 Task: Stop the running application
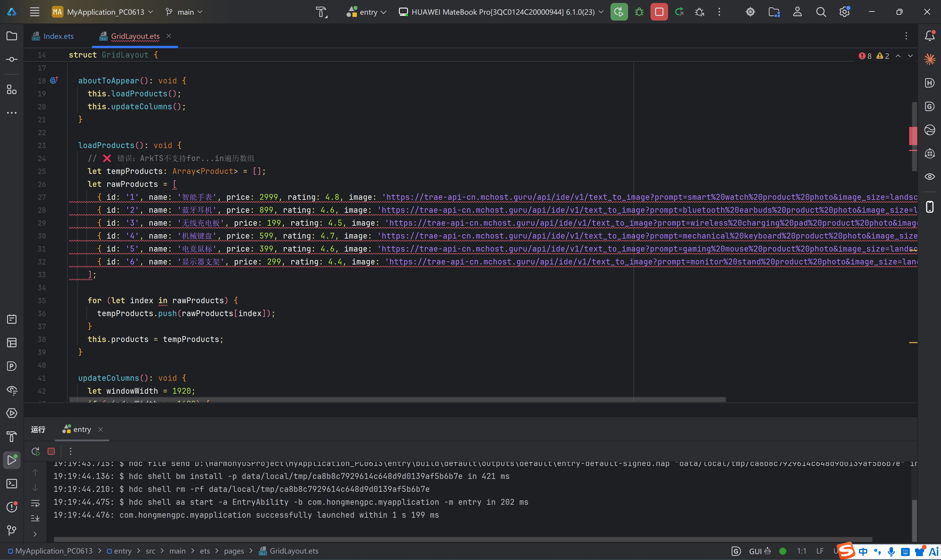[659, 12]
